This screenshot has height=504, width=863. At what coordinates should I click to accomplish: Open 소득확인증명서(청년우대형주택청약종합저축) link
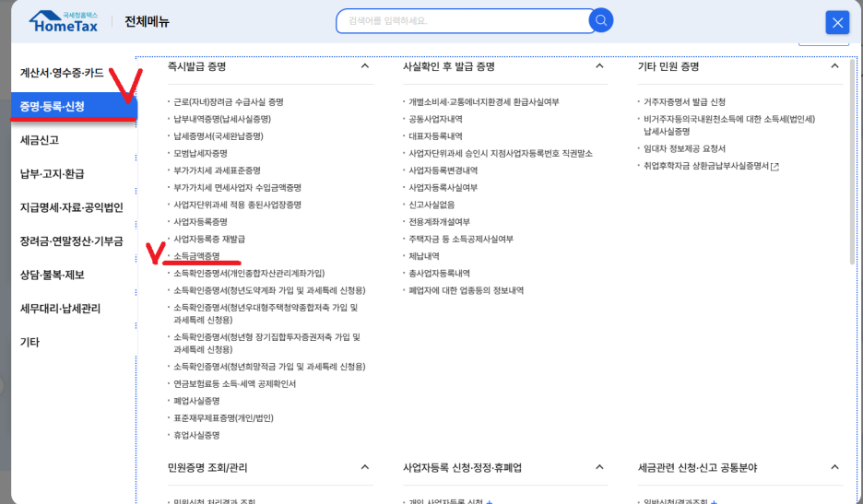coord(266,313)
